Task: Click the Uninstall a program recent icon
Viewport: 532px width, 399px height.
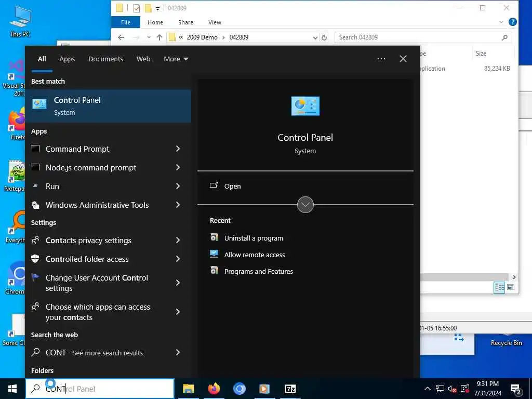Action: 214,237
